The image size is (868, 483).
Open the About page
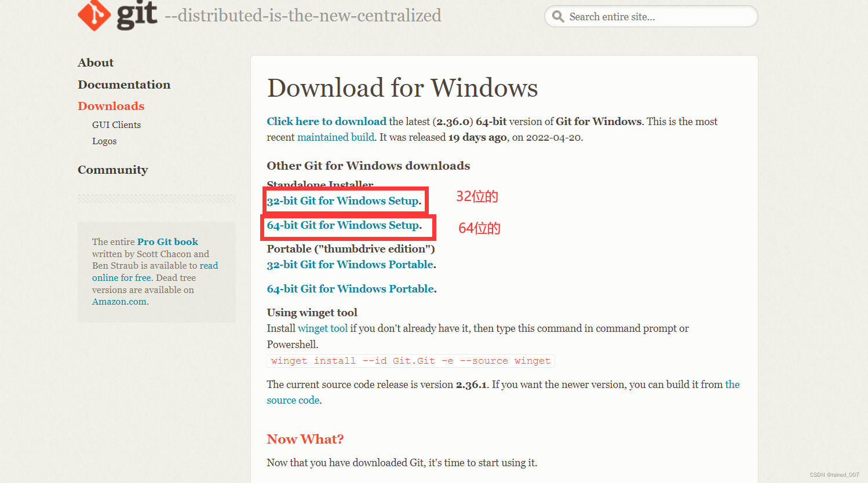pos(96,63)
